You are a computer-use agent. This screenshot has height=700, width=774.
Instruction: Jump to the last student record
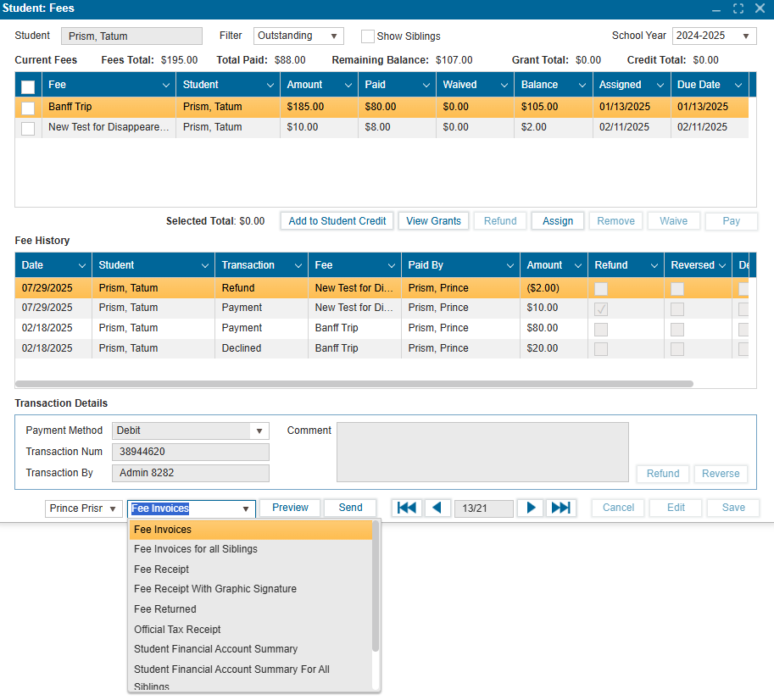(560, 508)
